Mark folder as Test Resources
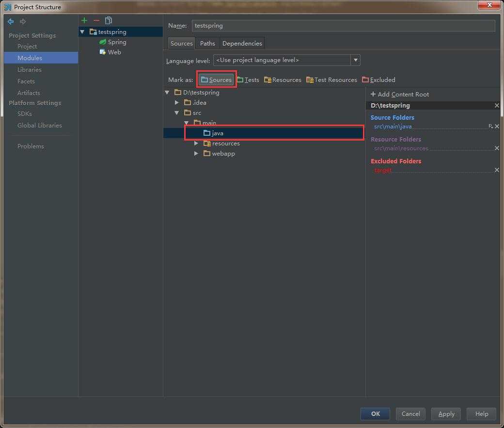 tap(331, 80)
